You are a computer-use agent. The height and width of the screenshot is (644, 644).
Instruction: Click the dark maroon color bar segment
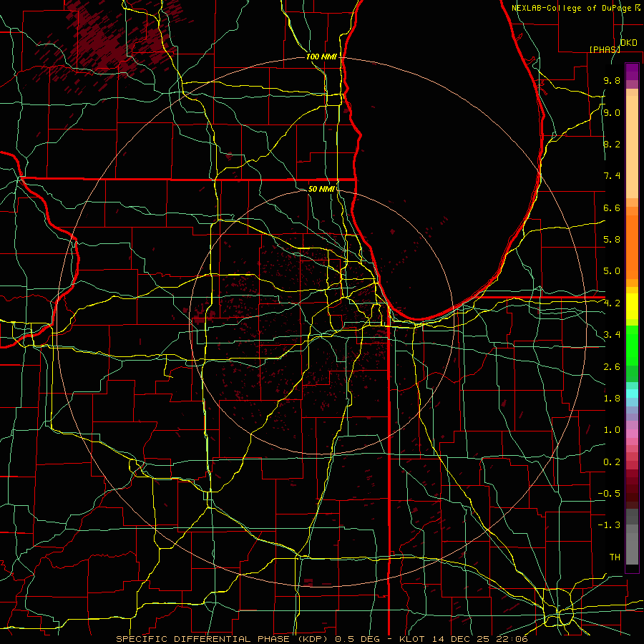click(632, 493)
